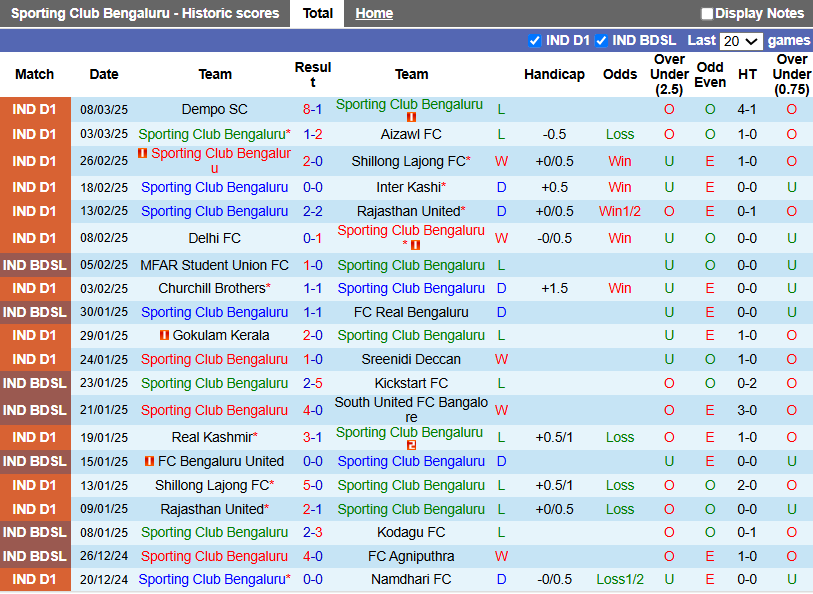Open the MFAR Student Union FC team link

point(215,265)
